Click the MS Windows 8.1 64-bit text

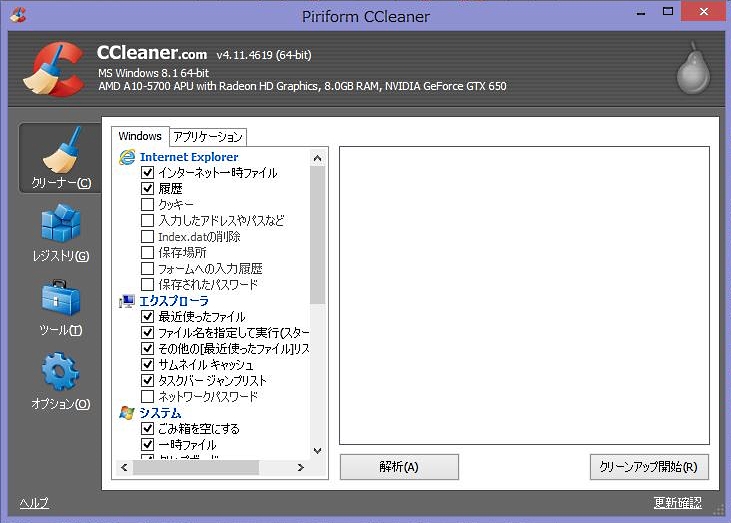point(153,73)
